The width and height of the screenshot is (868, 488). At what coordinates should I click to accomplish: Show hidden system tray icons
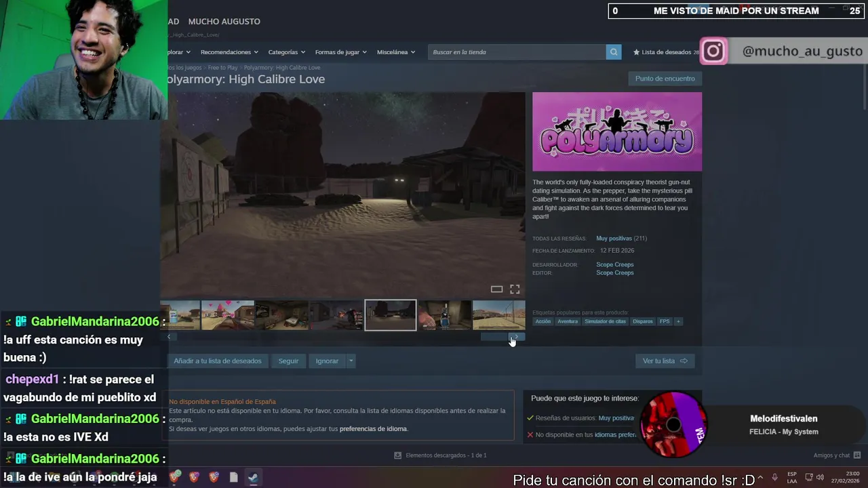click(x=759, y=477)
